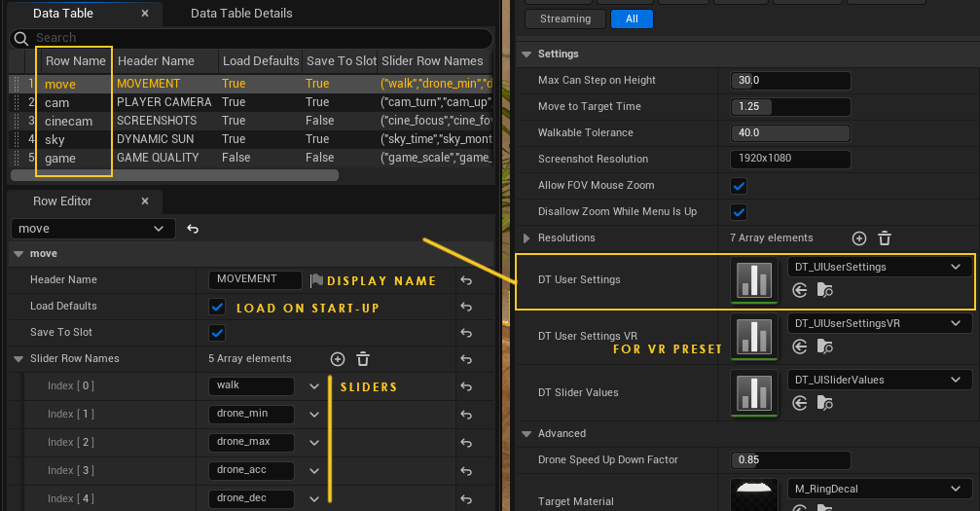This screenshot has width=980, height=511.
Task: Close the Data Table tab
Action: [x=145, y=13]
